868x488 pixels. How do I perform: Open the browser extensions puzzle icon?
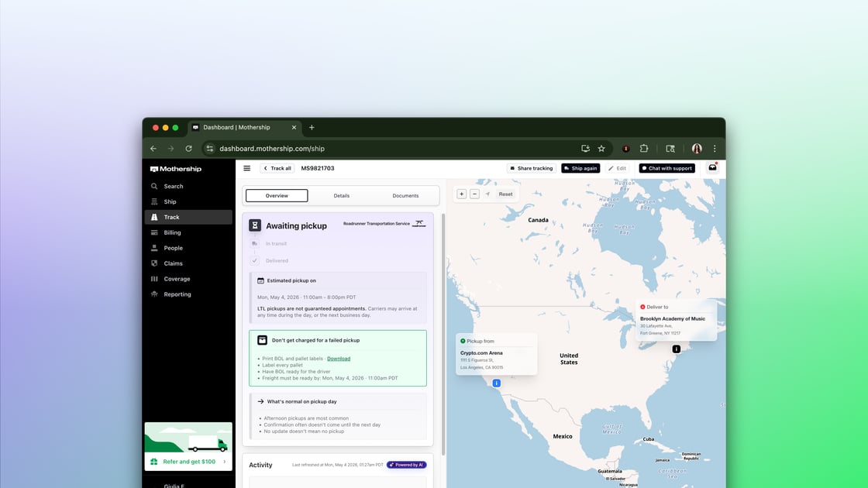pos(644,148)
